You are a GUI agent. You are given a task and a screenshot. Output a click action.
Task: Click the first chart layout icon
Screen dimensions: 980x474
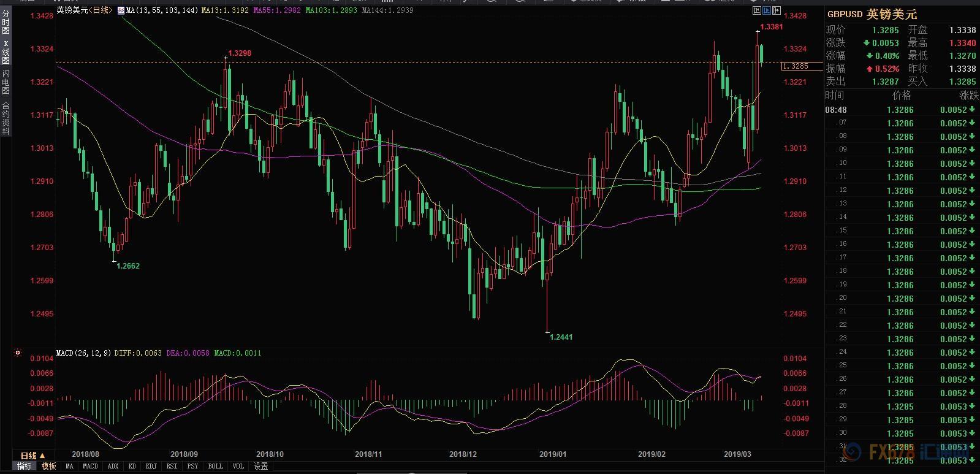coord(758,10)
